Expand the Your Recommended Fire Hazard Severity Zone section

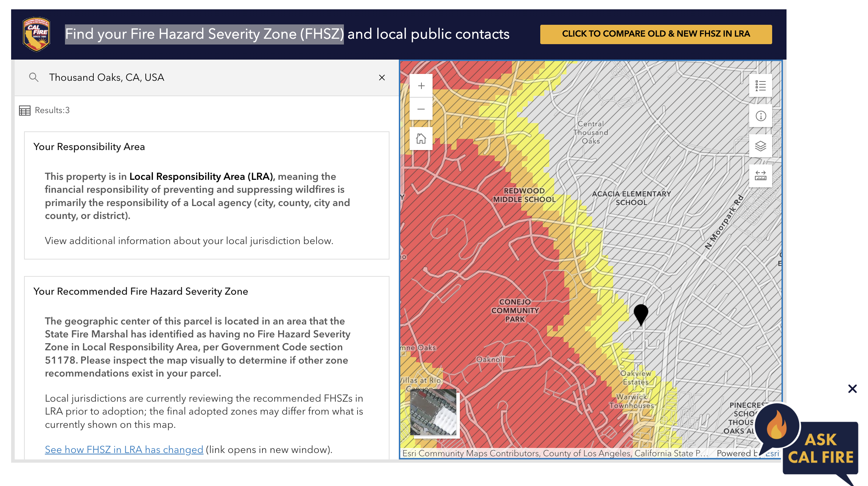pos(140,291)
